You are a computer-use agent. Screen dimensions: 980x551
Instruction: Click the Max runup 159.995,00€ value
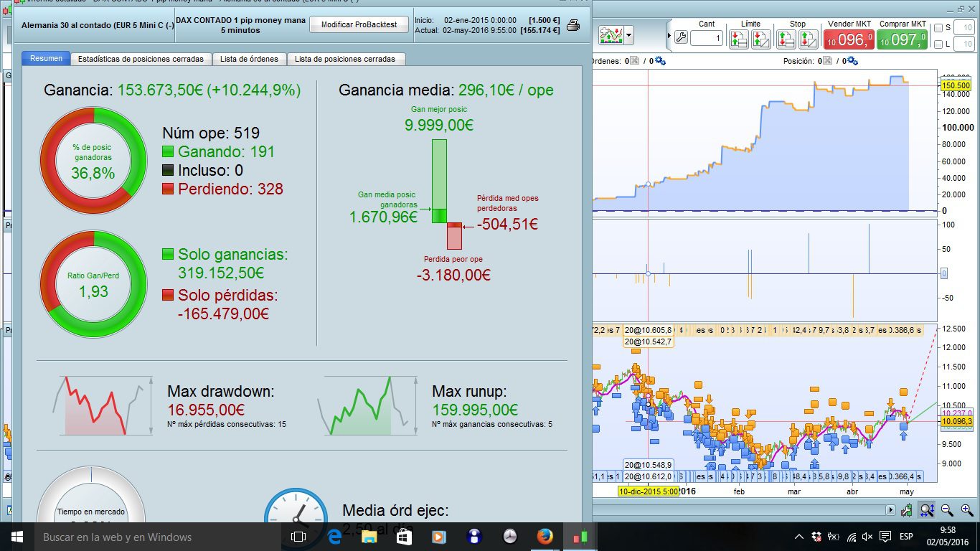pyautogui.click(x=485, y=410)
